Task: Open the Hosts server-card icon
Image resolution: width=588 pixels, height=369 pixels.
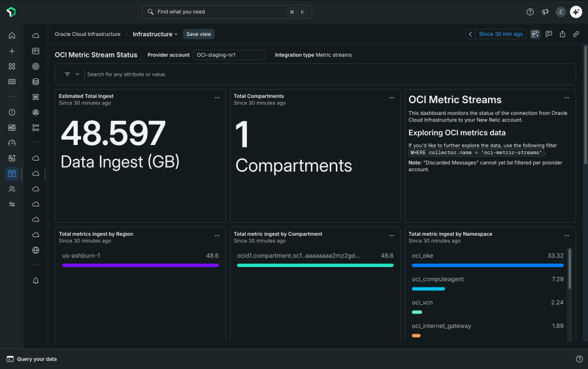Action: [x=36, y=51]
